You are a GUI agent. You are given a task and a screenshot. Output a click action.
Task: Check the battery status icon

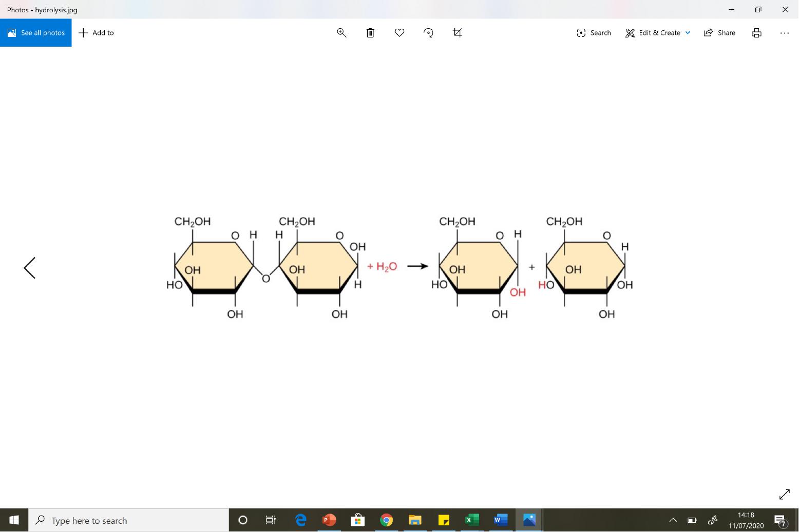692,520
